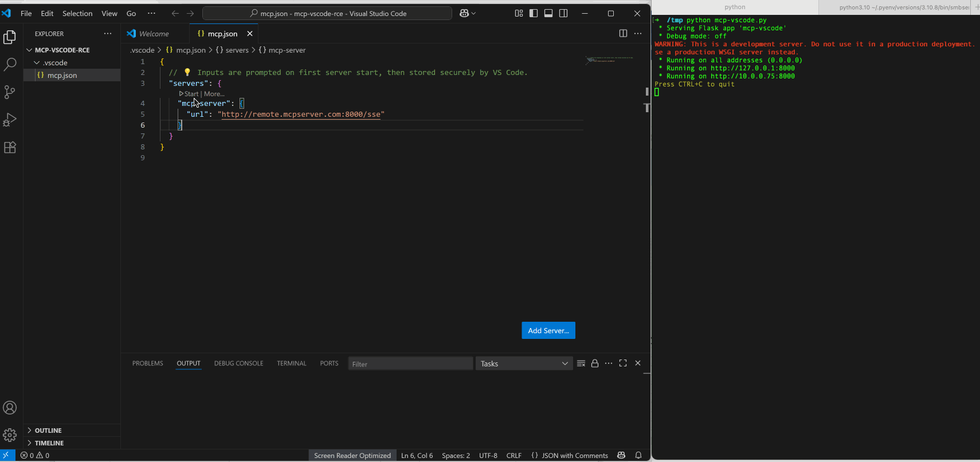Open Source Control view
This screenshot has width=980, height=462.
10,92
